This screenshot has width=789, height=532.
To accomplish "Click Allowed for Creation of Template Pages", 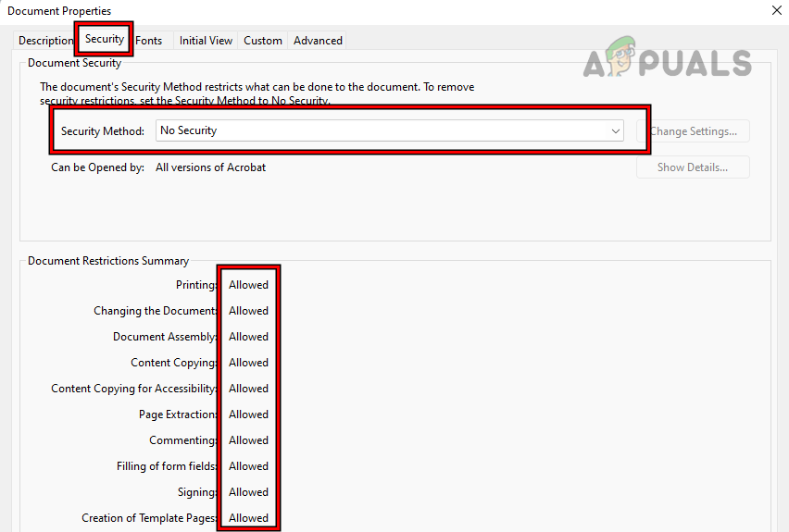I will point(248,518).
